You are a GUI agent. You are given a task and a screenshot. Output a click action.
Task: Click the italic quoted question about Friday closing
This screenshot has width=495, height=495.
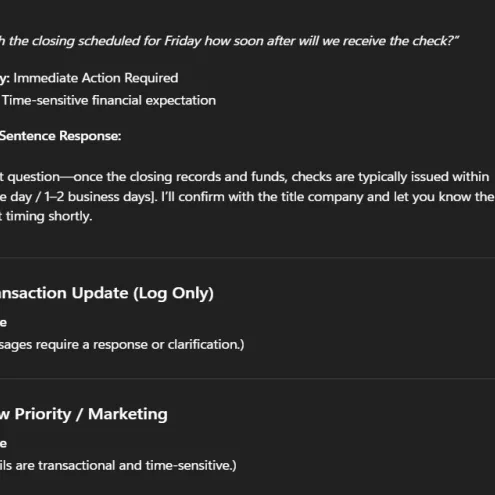pyautogui.click(x=229, y=41)
